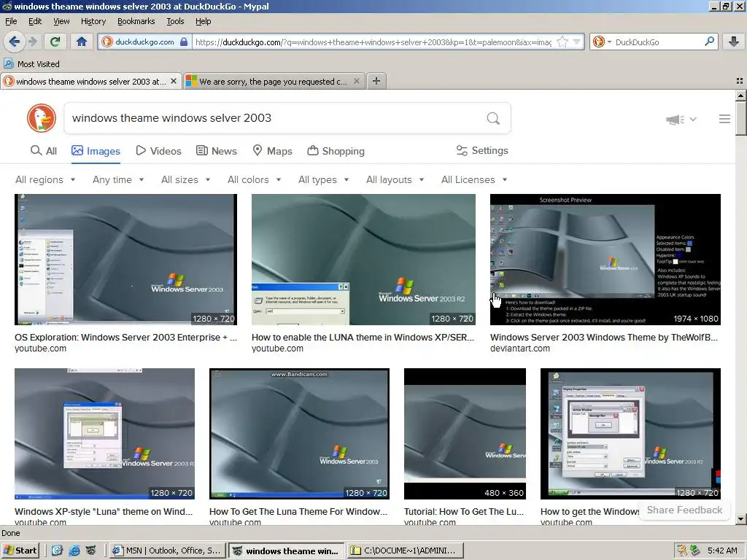This screenshot has width=747, height=560.
Task: Open the OS Exploration Server 2003 thumbnail
Action: coord(125,260)
